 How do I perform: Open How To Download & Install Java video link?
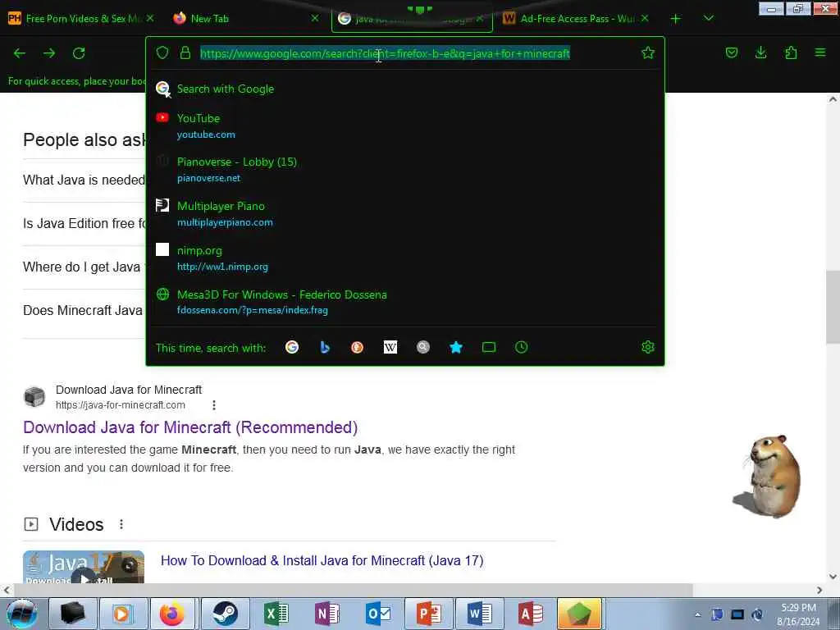(x=322, y=560)
